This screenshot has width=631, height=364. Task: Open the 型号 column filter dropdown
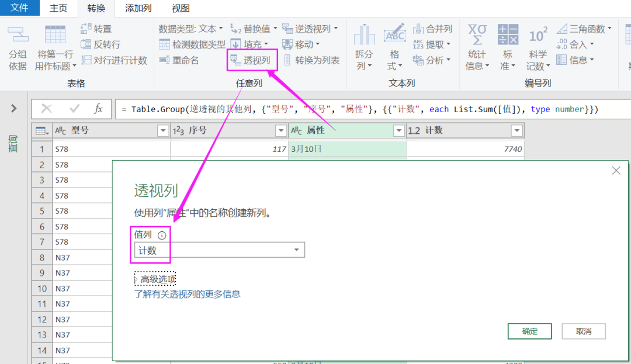163,131
